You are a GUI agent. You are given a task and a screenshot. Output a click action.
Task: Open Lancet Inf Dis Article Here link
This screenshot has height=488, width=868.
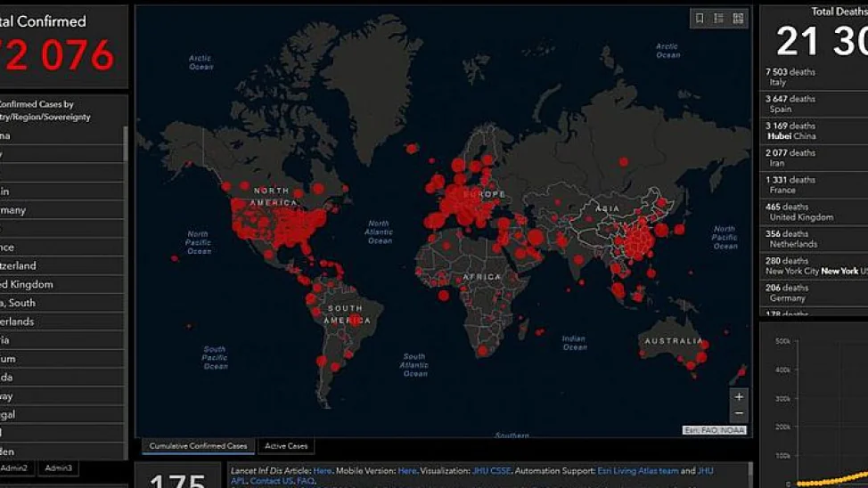point(323,471)
